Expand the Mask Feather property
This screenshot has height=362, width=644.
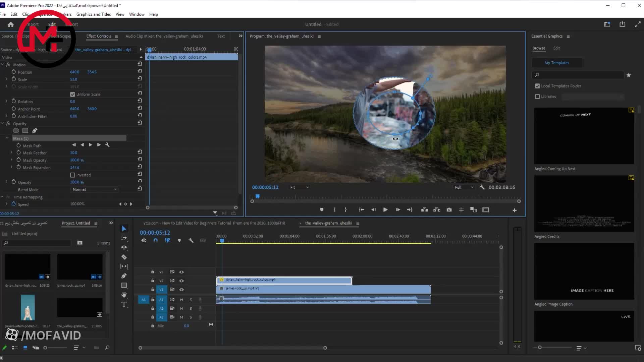(11, 153)
